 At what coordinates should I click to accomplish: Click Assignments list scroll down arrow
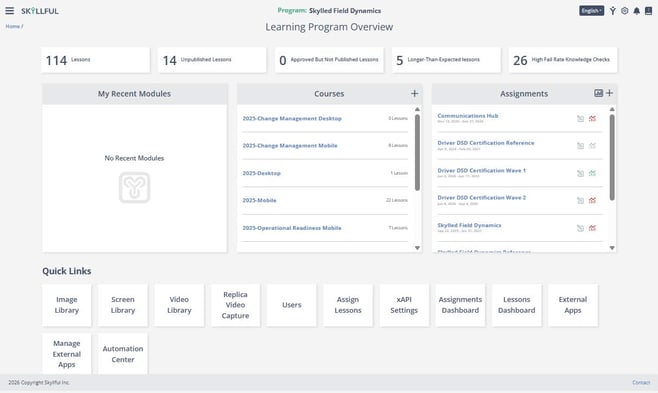(x=612, y=248)
